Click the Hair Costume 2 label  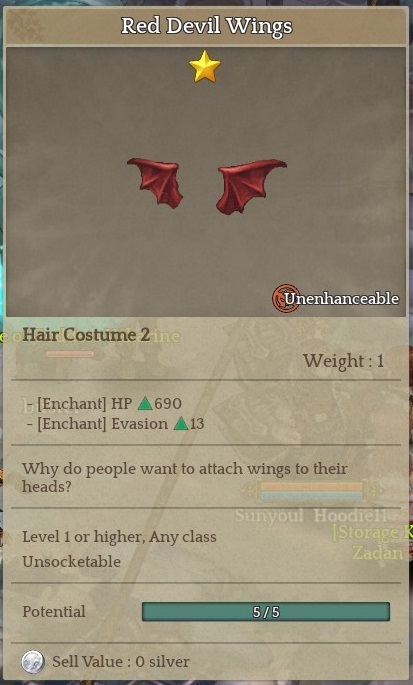coord(86,335)
